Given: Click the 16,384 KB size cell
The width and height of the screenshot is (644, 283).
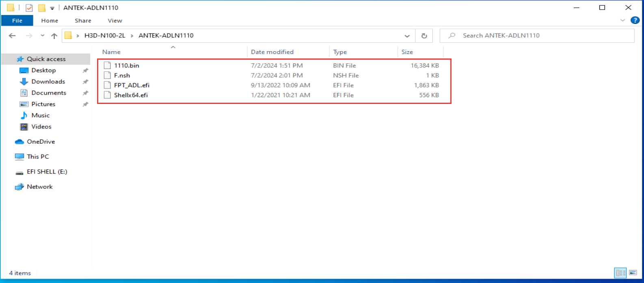Looking at the screenshot, I should (x=425, y=65).
